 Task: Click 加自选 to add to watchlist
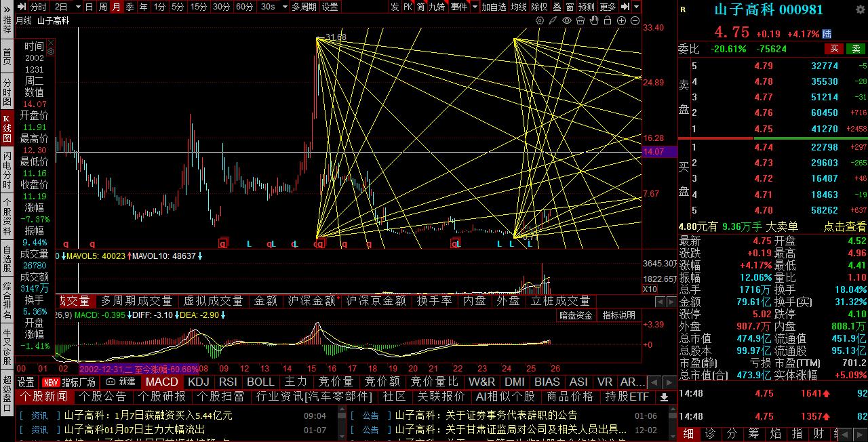pos(494,7)
